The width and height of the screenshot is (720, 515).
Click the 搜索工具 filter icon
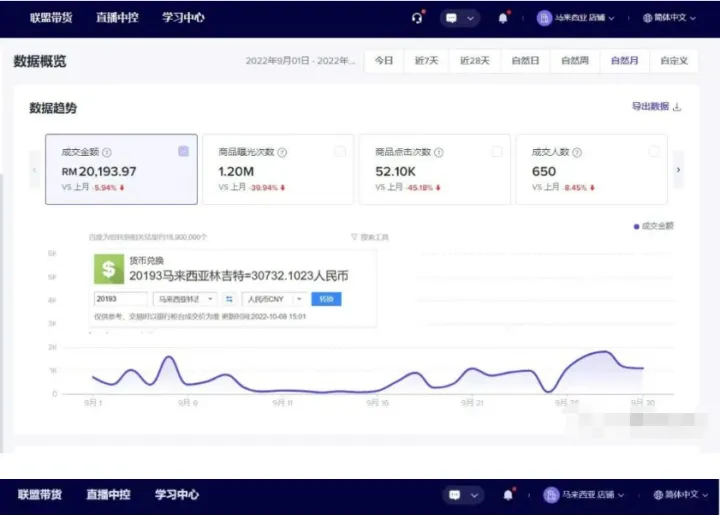coord(354,237)
